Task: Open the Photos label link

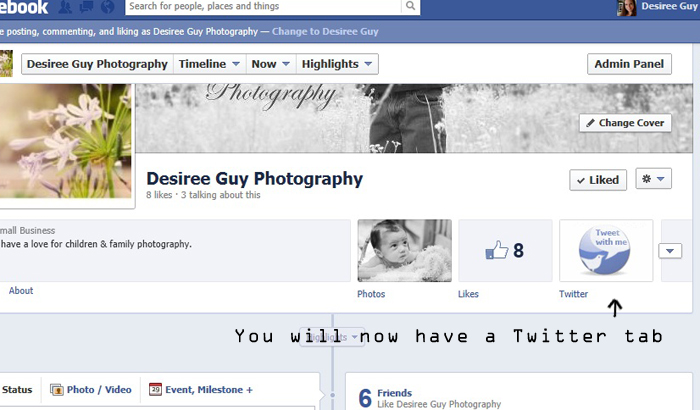Action: pyautogui.click(x=371, y=294)
